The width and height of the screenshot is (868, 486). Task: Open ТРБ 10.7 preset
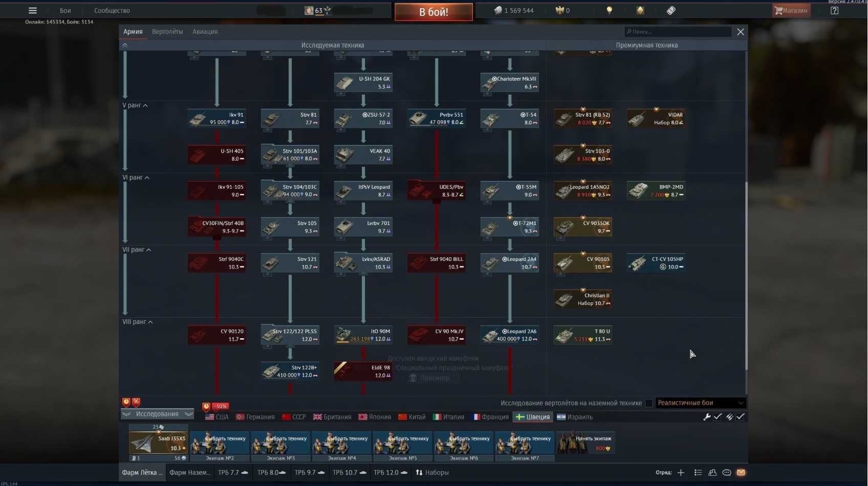[x=350, y=473]
